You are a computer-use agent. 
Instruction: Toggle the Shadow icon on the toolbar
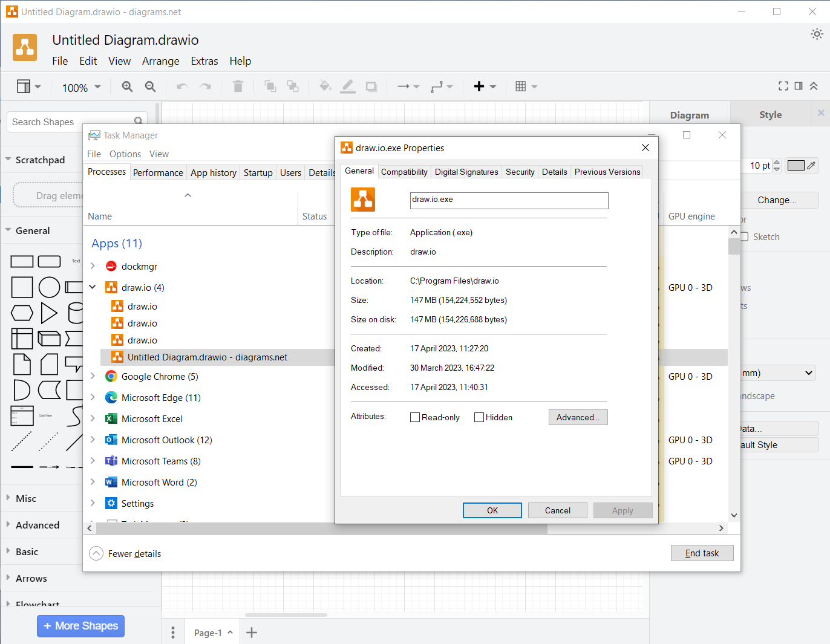click(x=371, y=86)
